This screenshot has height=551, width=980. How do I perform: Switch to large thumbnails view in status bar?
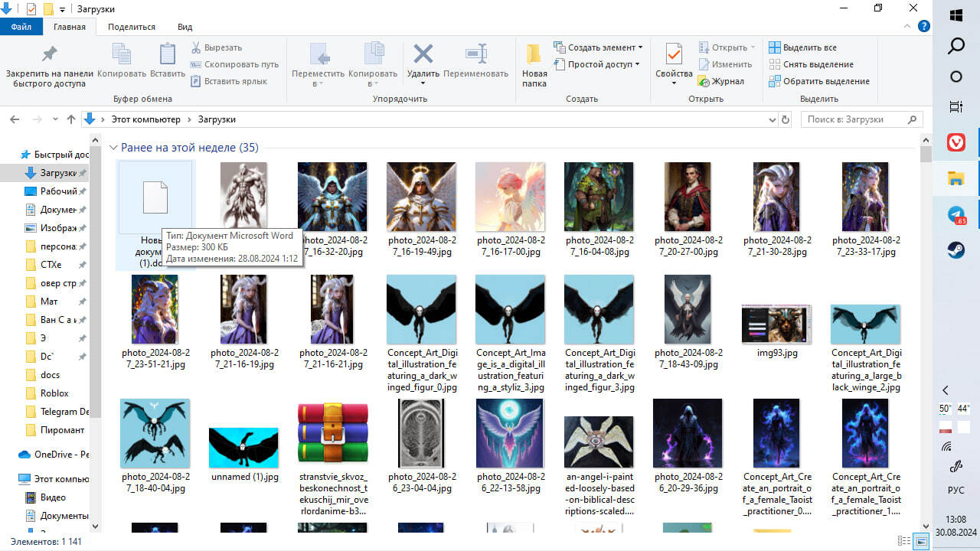point(923,542)
